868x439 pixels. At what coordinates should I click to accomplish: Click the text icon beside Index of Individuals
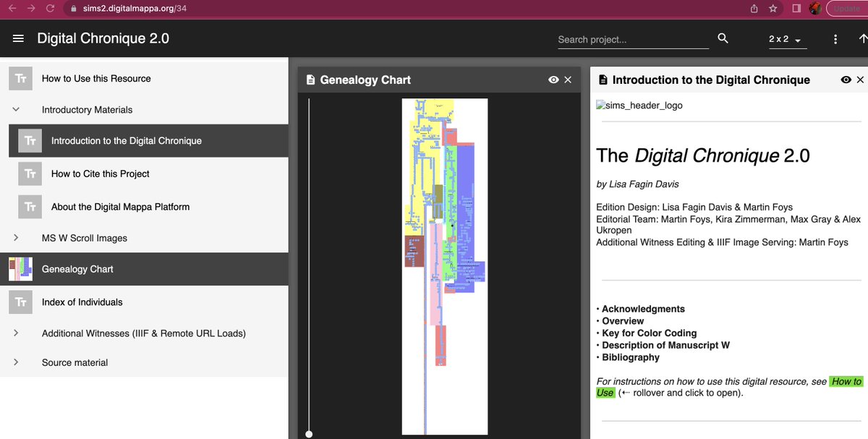pos(21,302)
